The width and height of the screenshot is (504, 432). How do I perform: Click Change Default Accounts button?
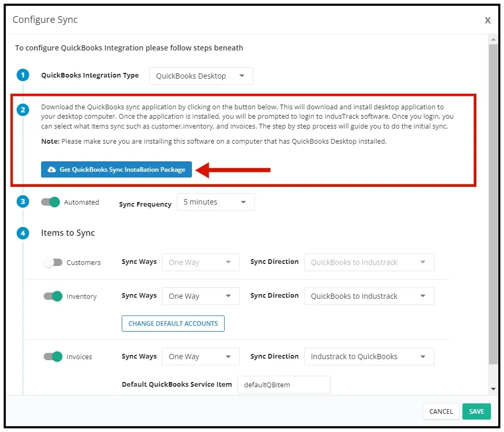click(173, 324)
